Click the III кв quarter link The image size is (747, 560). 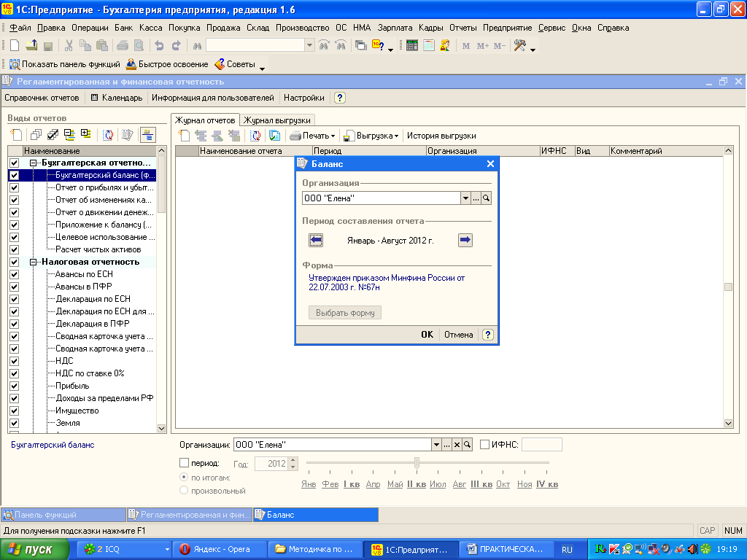coord(481,484)
